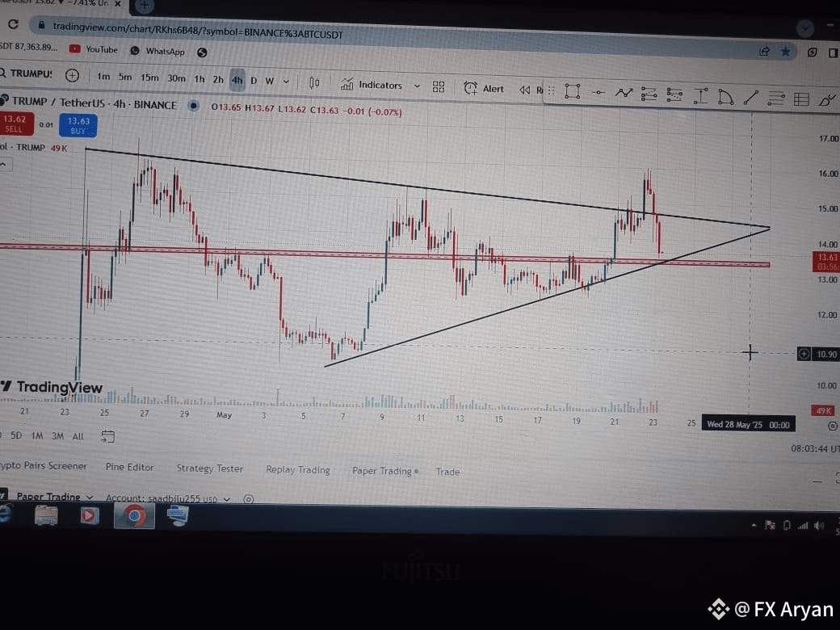
Task: Open the Trade tab
Action: click(x=447, y=472)
